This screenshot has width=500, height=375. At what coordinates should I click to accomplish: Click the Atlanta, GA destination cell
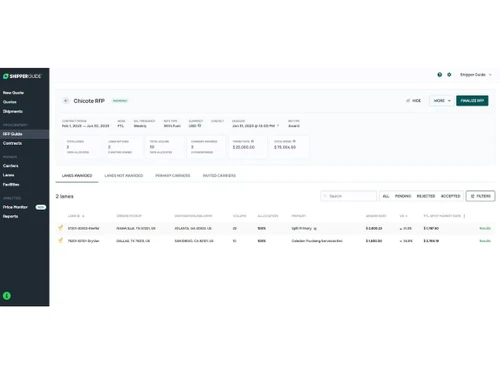tap(193, 228)
